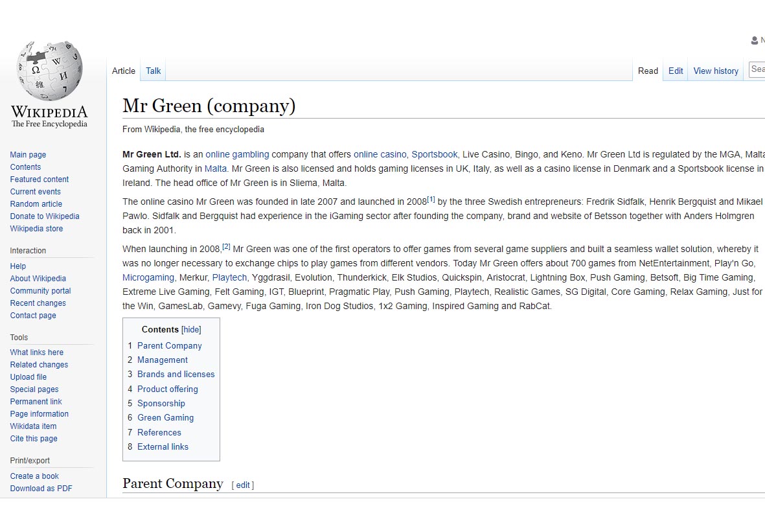Viewport: 765px width, 532px height.
Task: Follow the Malta link in intro
Action: (x=215, y=168)
